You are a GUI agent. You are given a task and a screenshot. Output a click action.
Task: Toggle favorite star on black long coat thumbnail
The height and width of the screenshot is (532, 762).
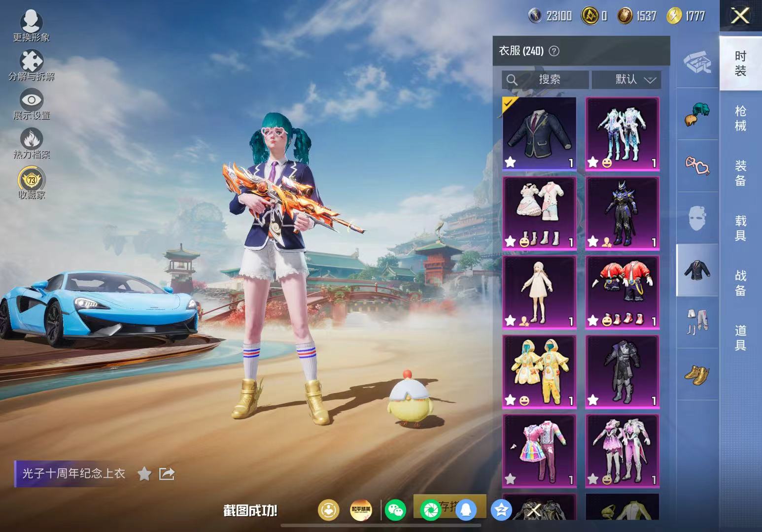pos(593,399)
